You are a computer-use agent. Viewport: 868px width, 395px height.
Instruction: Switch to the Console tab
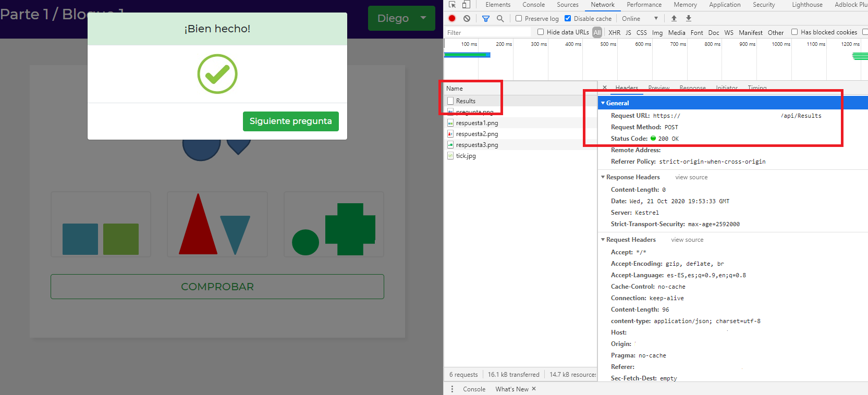point(534,5)
